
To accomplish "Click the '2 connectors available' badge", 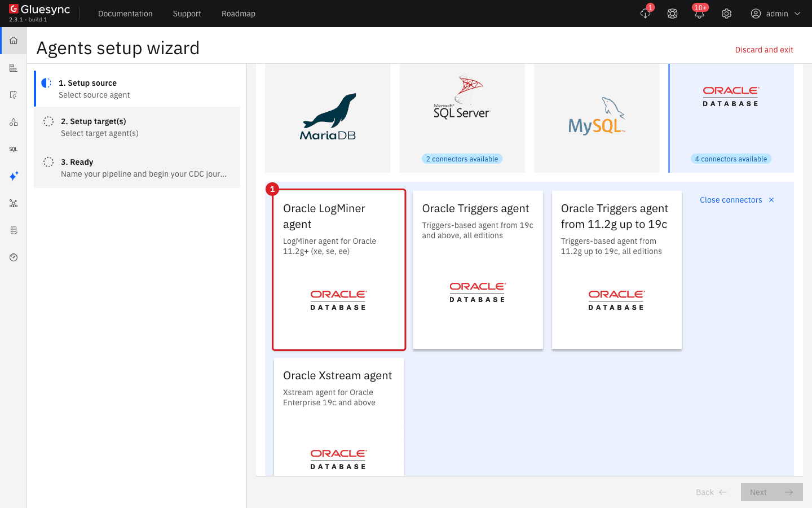I will click(462, 159).
